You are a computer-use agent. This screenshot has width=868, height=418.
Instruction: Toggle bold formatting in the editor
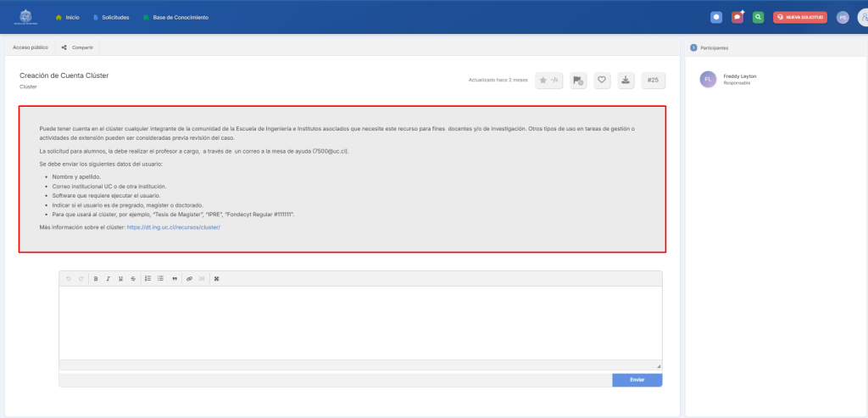coord(96,279)
